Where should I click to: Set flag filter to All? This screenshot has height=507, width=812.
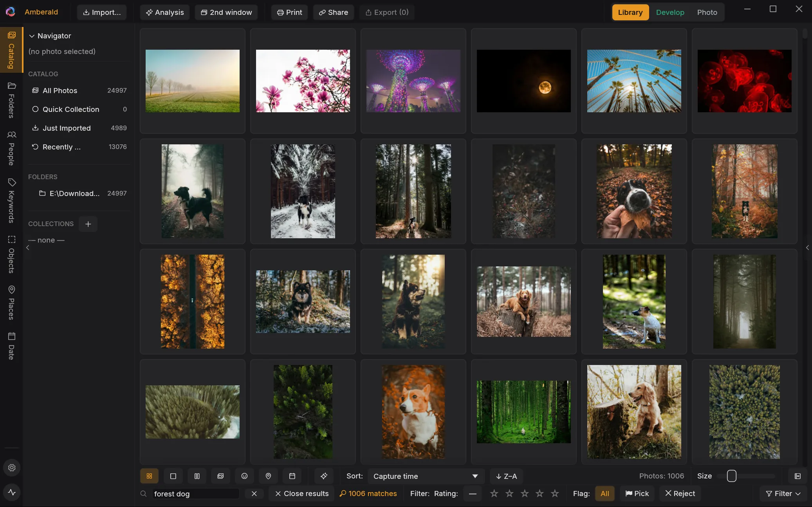point(605,494)
